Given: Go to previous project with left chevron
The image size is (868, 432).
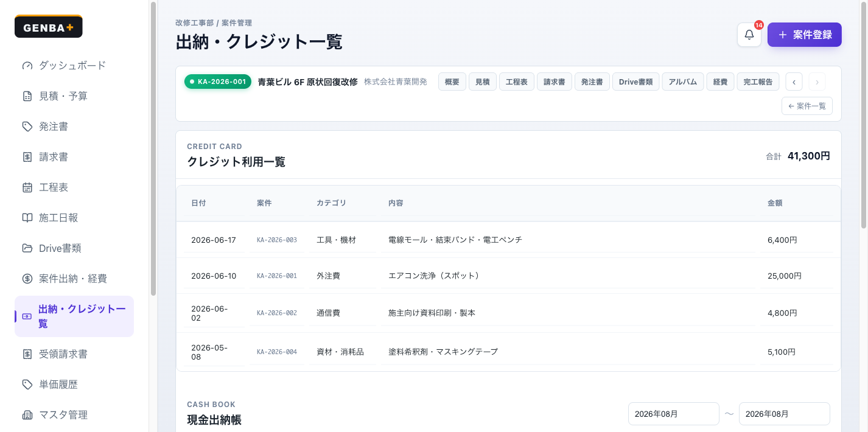Looking at the screenshot, I should 794,82.
